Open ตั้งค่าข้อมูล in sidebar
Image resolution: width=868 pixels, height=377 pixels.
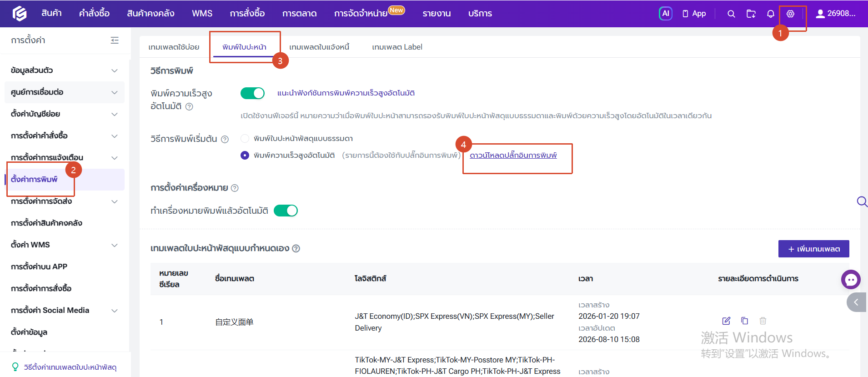[x=64, y=332]
